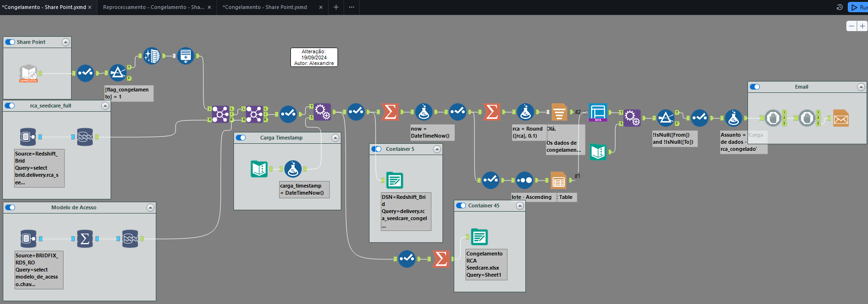This screenshot has width=868, height=304.
Task: Select the second Join tool
Action: pyautogui.click(x=254, y=114)
